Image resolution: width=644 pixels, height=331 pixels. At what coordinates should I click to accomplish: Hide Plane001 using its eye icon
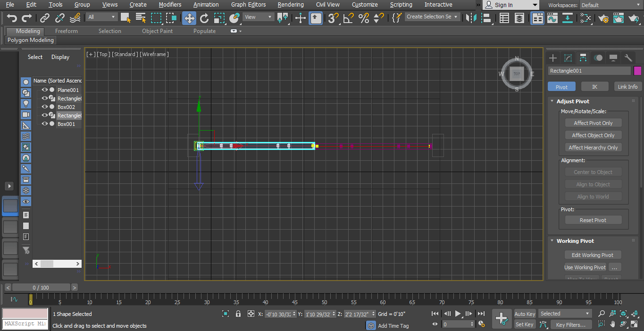pos(45,90)
